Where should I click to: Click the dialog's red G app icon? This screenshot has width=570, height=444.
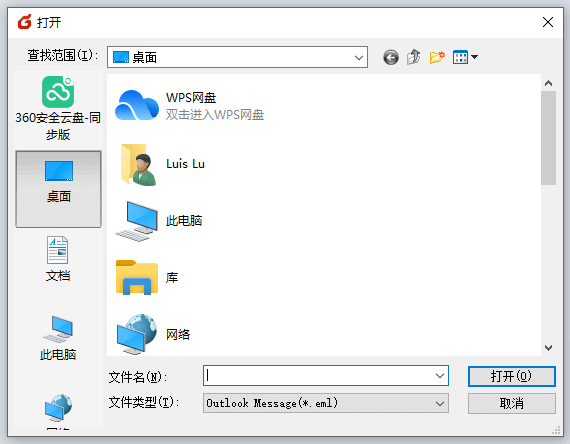coord(25,22)
